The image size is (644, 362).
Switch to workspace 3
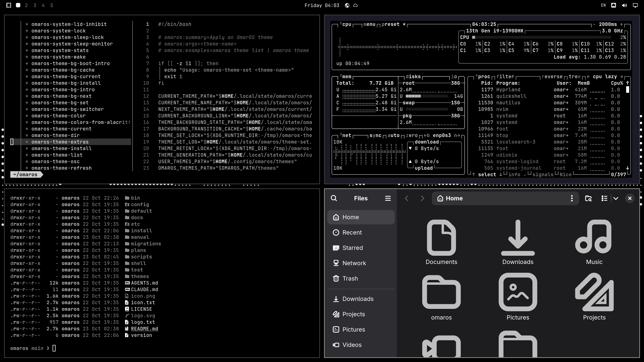pos(35,5)
